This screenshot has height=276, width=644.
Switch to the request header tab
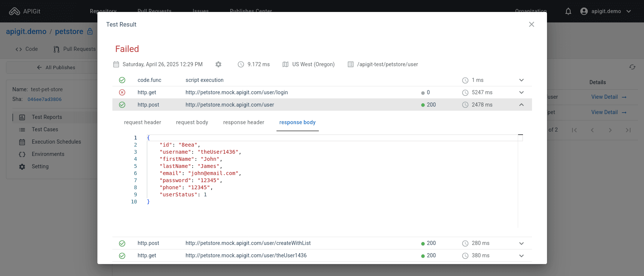coord(143,122)
